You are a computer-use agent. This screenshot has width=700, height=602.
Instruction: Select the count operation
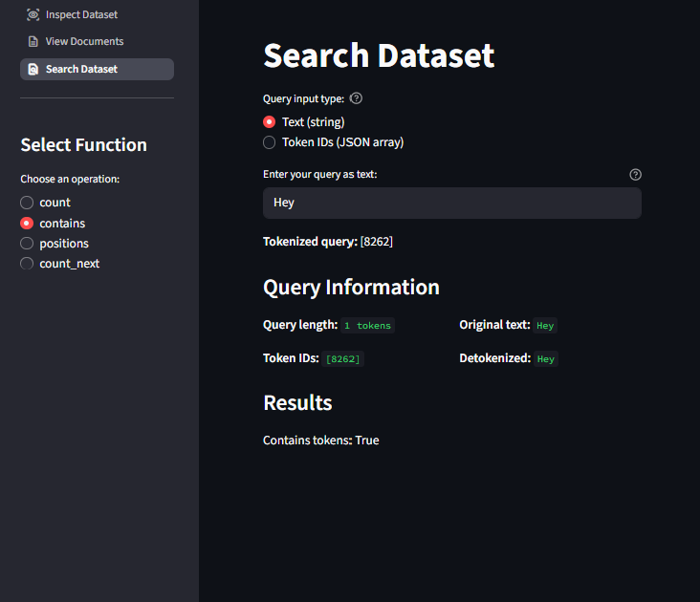pos(28,203)
